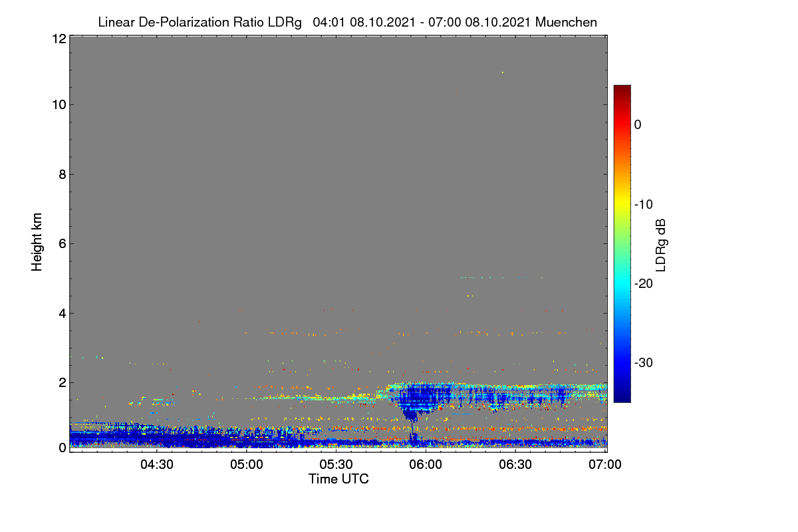
Task: Click the colorbar label 0
Action: (x=638, y=125)
